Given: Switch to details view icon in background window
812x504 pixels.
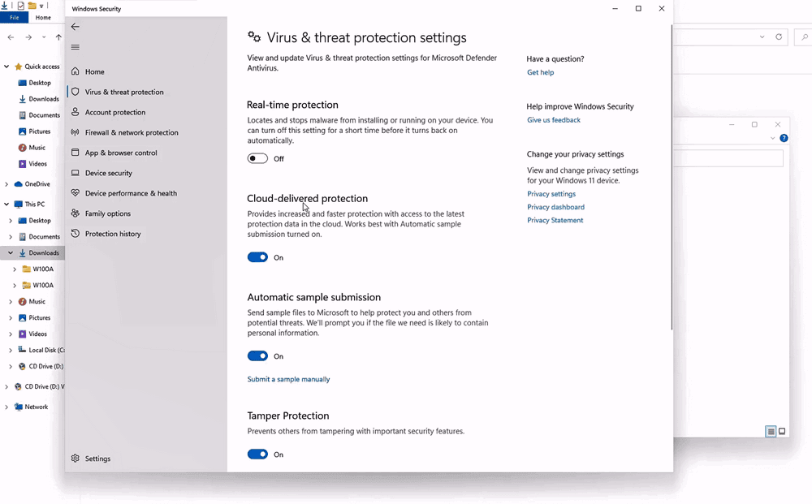Looking at the screenshot, I should coord(771,432).
